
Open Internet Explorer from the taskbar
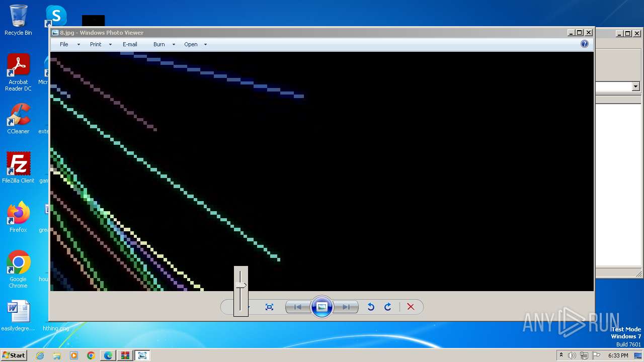coord(40,355)
